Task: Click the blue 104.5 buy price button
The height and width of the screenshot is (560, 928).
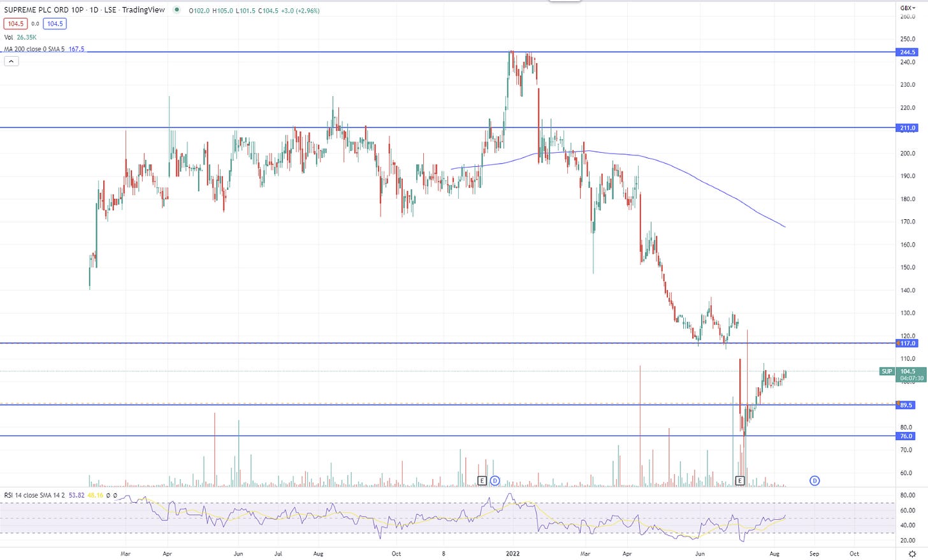Action: (55, 24)
